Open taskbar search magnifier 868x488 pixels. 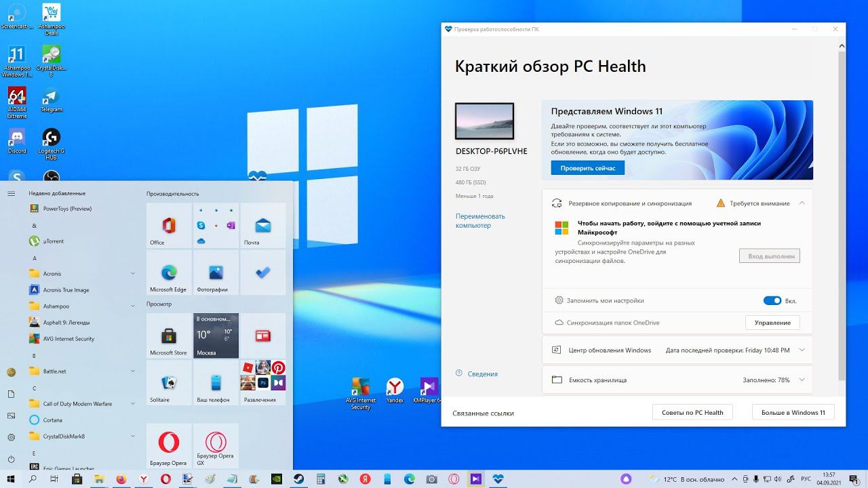pyautogui.click(x=33, y=479)
